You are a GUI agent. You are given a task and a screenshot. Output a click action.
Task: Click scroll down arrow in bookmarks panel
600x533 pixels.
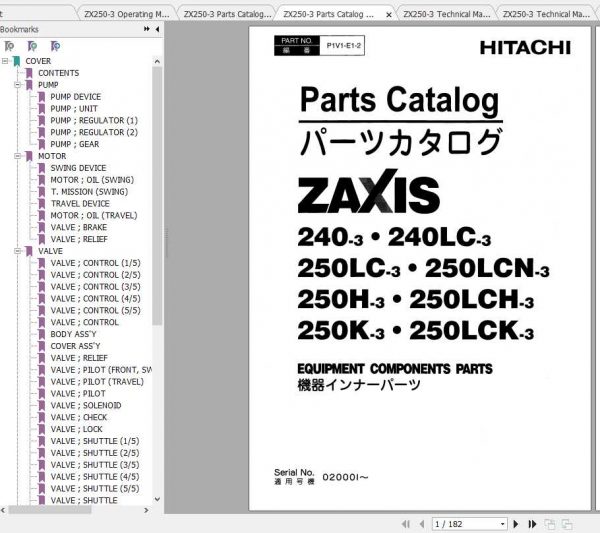pos(157,499)
